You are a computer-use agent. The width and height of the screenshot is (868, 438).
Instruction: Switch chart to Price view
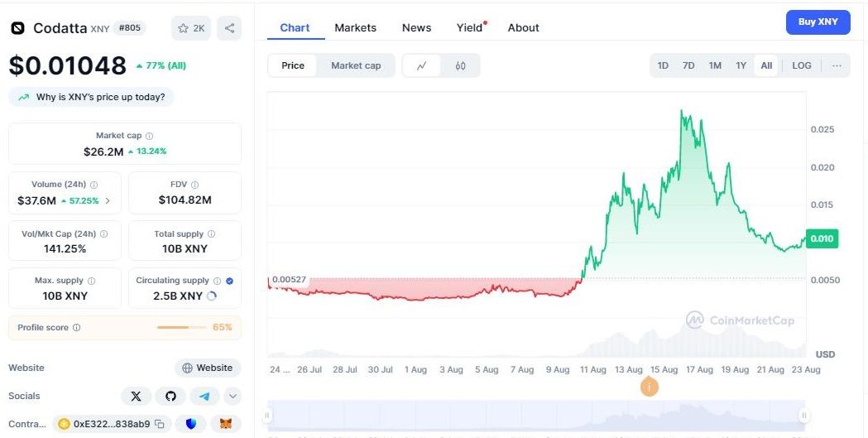293,66
